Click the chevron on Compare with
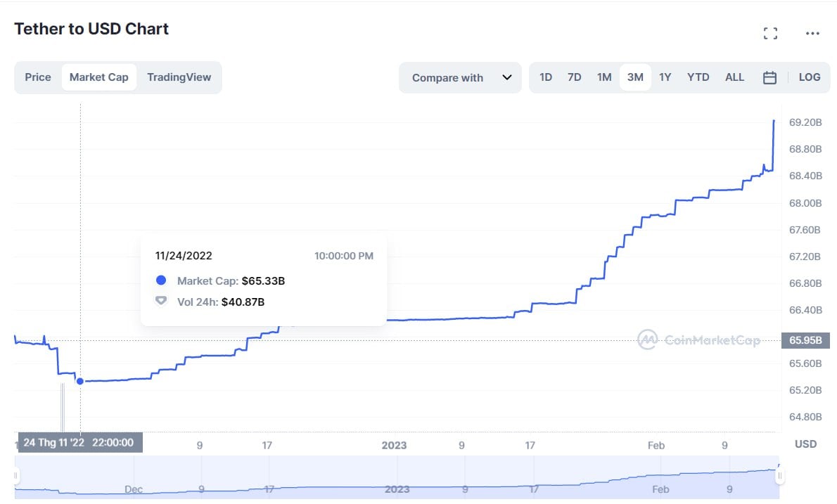This screenshot has height=504, width=837. pyautogui.click(x=508, y=77)
